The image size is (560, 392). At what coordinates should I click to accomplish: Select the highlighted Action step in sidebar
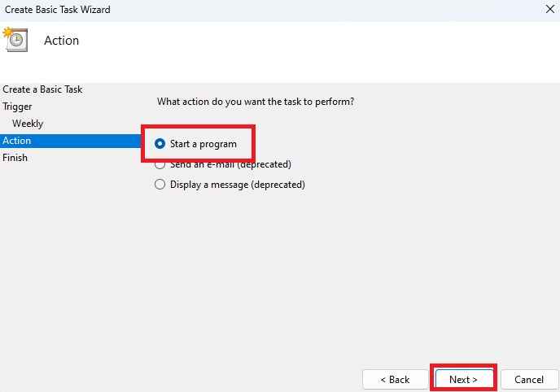17,141
